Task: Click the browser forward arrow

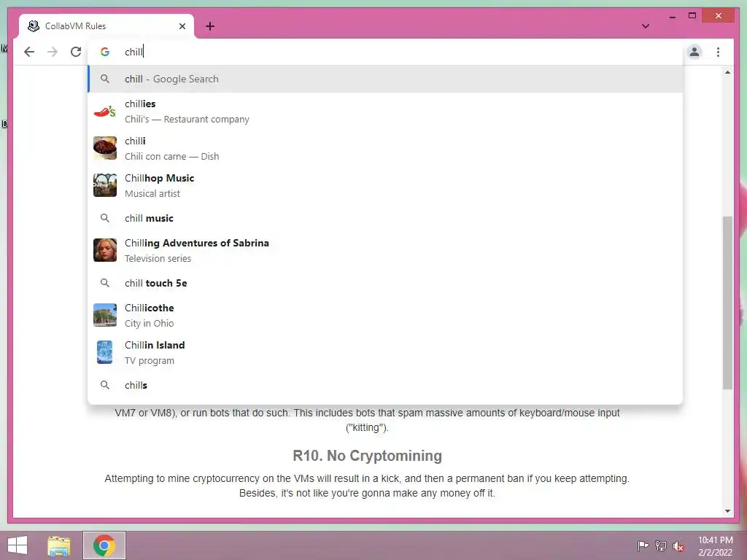Action: (x=53, y=52)
